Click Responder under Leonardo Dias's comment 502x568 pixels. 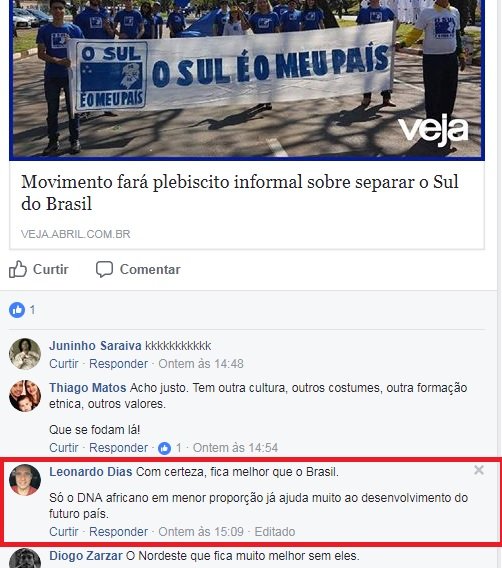[x=118, y=532]
